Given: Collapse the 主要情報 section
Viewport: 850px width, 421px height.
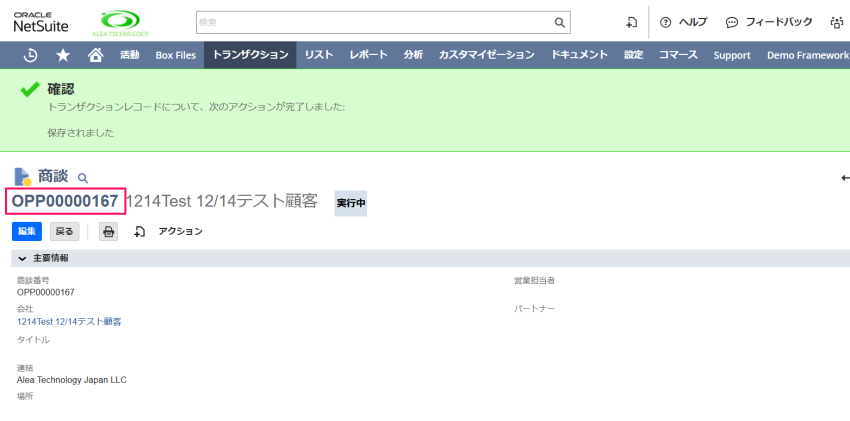Looking at the screenshot, I should pyautogui.click(x=22, y=258).
